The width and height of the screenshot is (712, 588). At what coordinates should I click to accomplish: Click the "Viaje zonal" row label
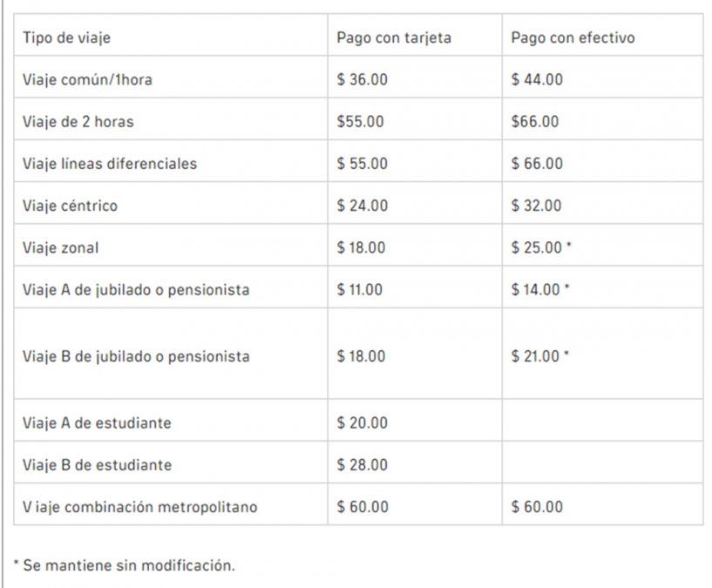click(x=61, y=248)
